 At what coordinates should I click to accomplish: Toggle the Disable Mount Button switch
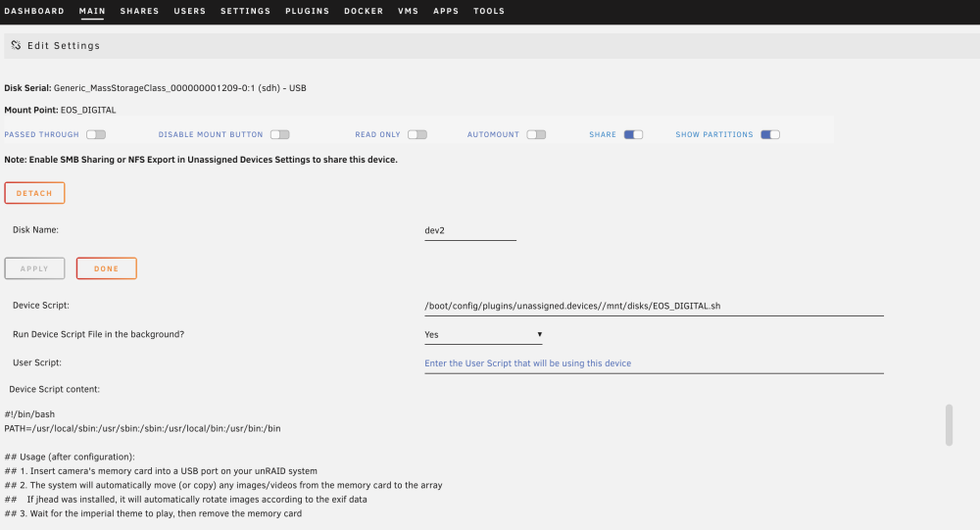pos(279,134)
